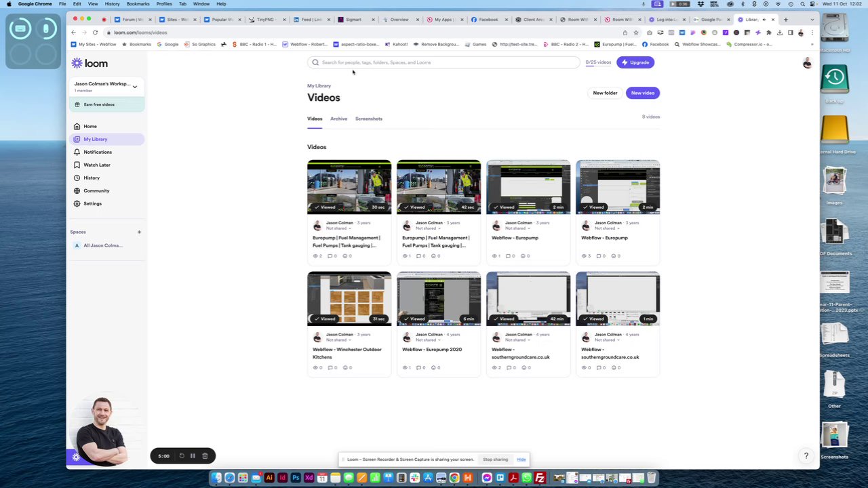Open Community globe icon item
This screenshot has width=868, height=488.
tap(77, 190)
